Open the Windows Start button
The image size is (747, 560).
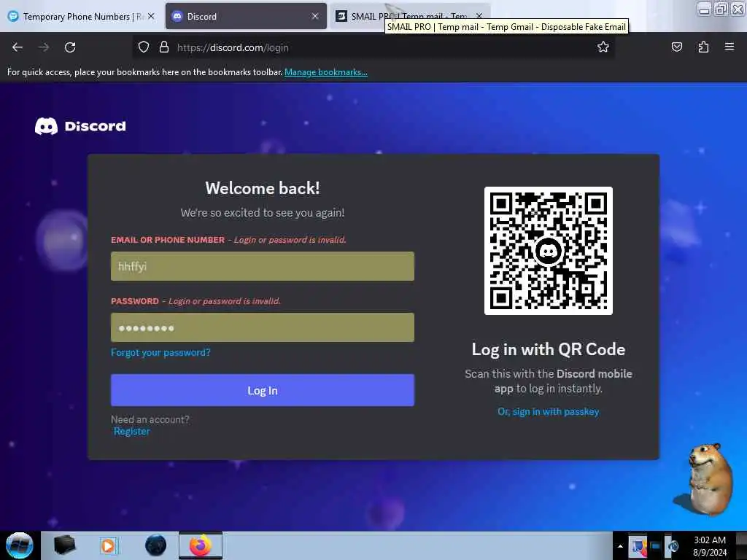(x=20, y=545)
